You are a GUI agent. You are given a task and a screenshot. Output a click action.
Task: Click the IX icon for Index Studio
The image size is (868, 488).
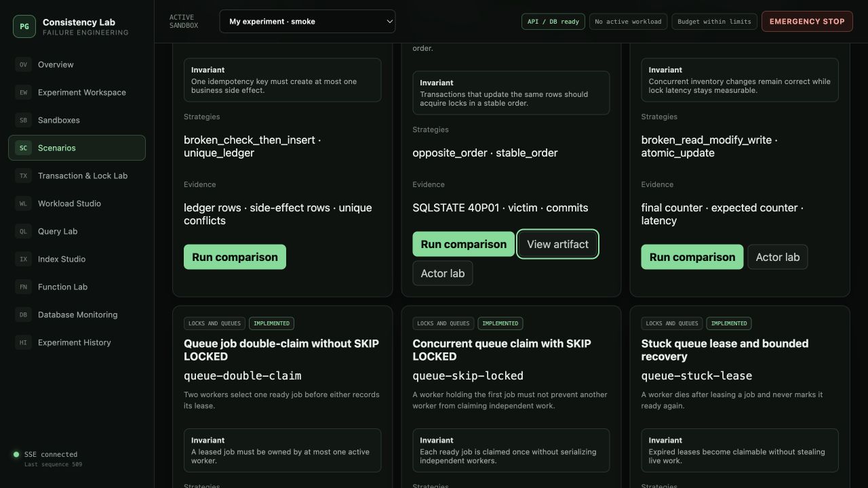[23, 259]
